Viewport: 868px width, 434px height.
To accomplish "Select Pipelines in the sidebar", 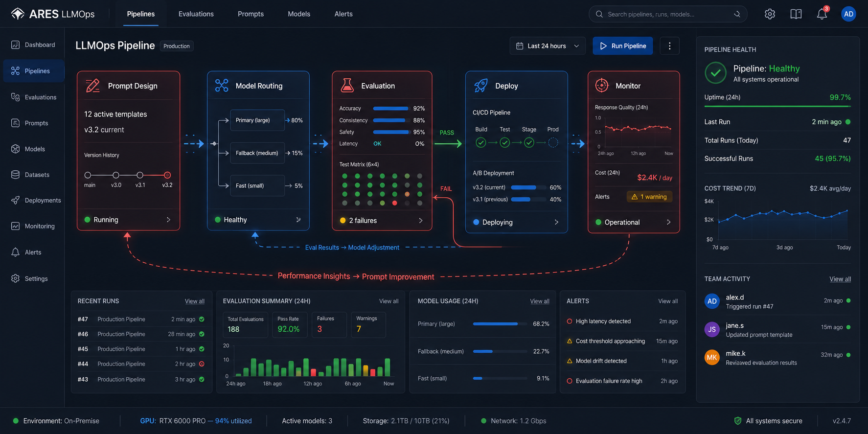I will (x=34, y=71).
